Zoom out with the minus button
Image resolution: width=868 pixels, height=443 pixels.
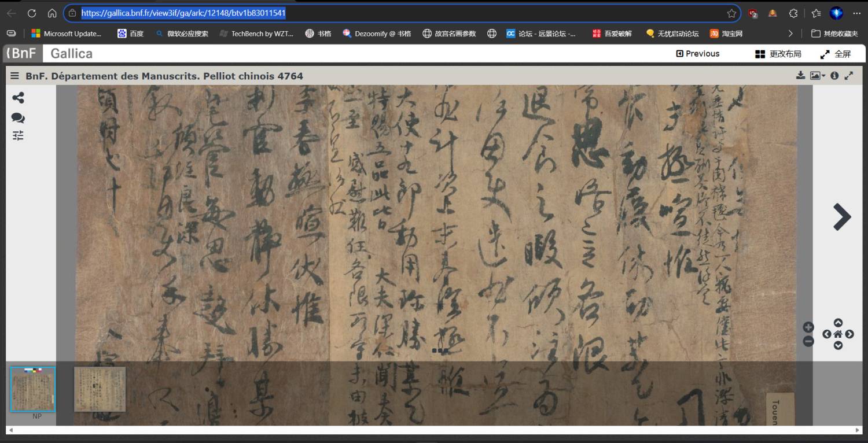(808, 341)
